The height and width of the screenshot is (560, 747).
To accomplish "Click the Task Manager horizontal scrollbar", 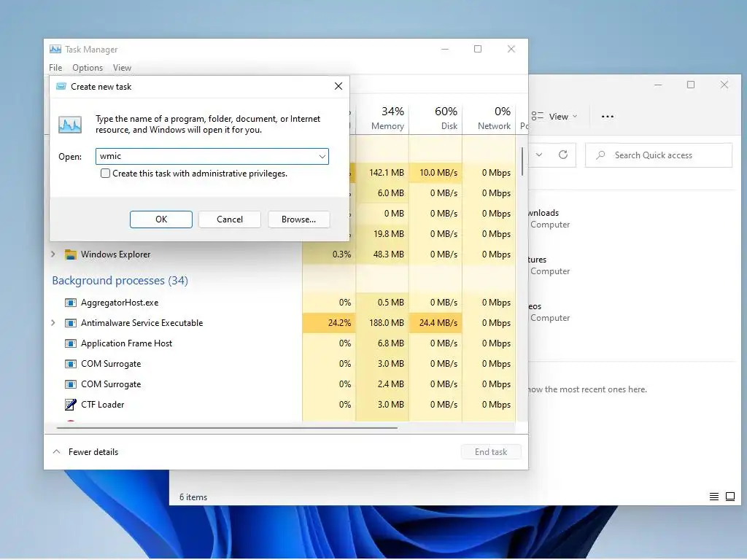I will click(x=227, y=427).
